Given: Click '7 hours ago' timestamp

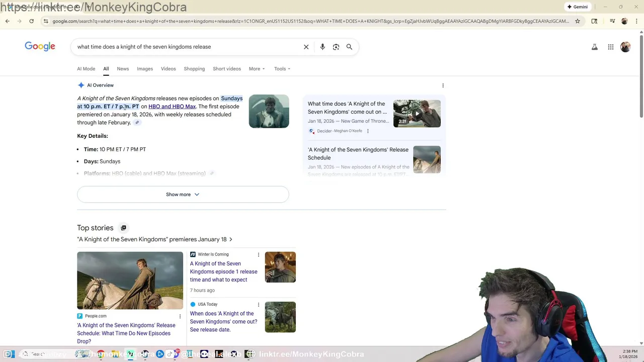Looking at the screenshot, I should tap(202, 291).
